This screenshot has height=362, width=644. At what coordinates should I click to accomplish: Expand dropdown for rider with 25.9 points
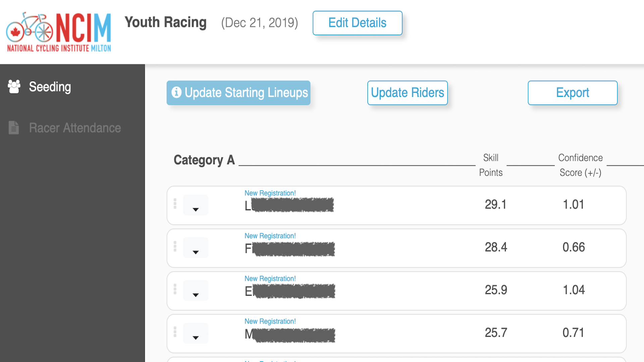[196, 291]
